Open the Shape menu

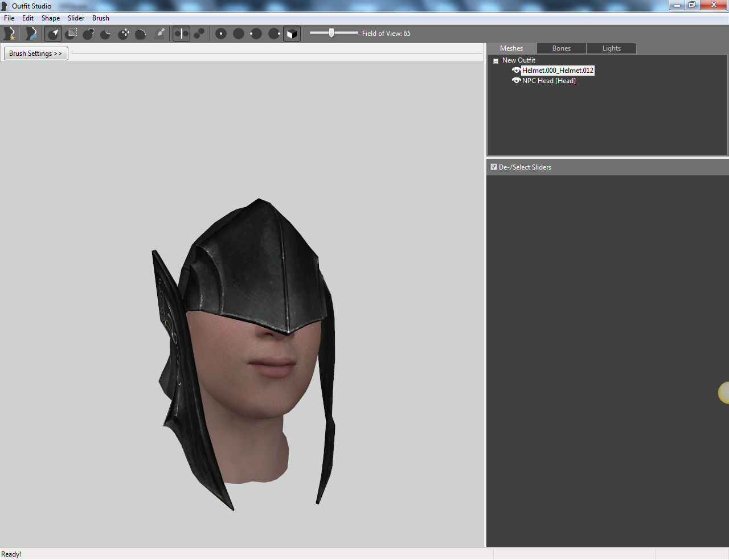(51, 18)
